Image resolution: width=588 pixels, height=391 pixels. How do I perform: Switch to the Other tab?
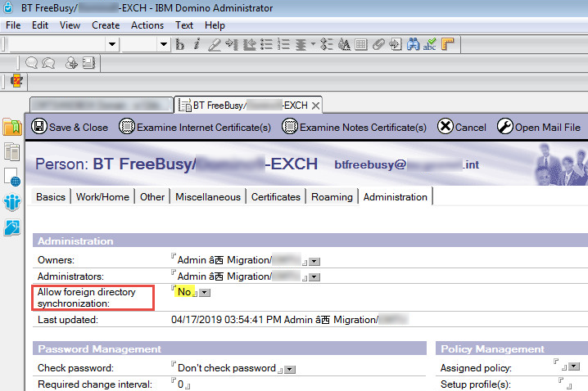pyautogui.click(x=152, y=196)
